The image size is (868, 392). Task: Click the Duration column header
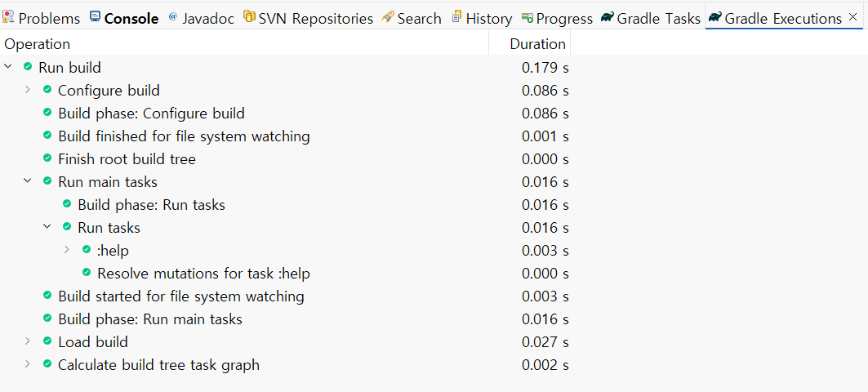point(537,44)
